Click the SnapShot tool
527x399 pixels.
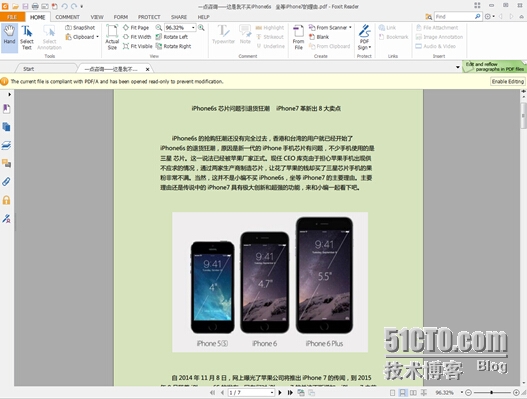click(80, 28)
